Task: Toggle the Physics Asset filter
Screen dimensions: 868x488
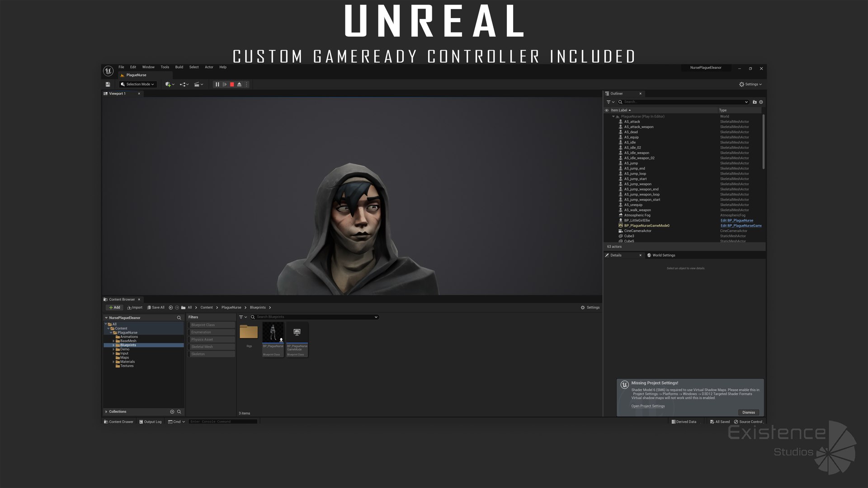Action: click(212, 340)
